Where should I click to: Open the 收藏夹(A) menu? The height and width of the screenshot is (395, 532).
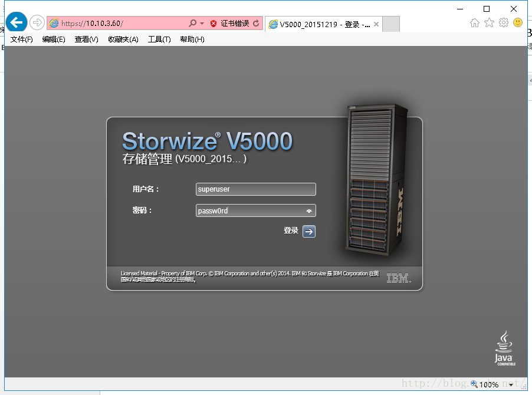pos(123,39)
